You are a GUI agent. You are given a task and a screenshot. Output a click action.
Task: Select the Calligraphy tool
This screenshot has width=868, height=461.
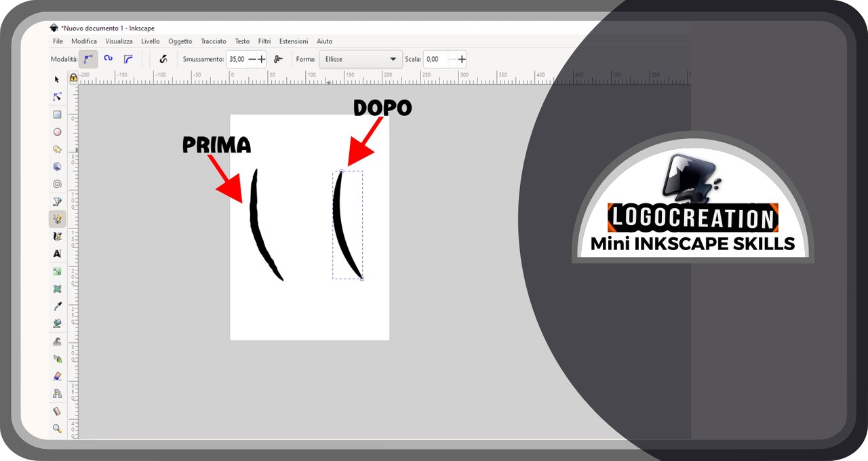[x=57, y=237]
